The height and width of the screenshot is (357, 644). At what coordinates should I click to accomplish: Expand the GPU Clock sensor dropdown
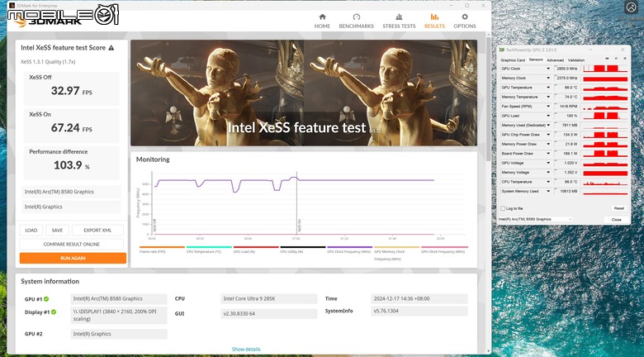coord(548,69)
